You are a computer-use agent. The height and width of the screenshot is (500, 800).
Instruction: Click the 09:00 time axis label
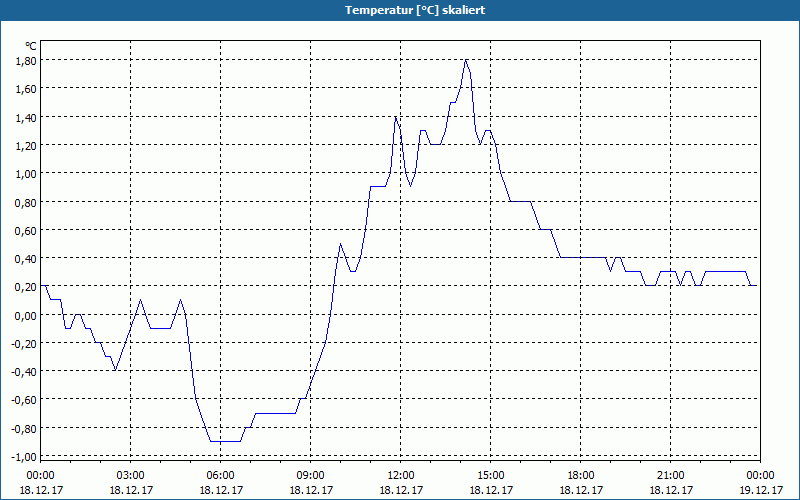coord(311,476)
